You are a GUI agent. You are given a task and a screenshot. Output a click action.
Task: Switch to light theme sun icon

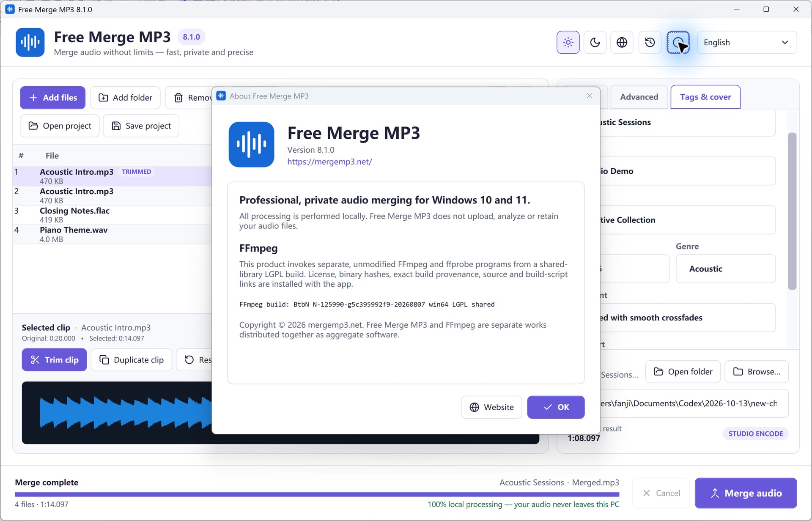pos(568,42)
